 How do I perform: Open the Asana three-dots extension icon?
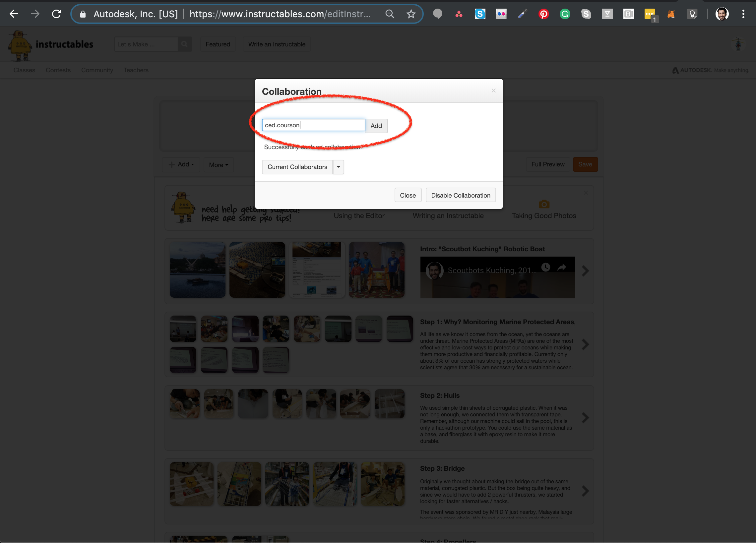pos(459,14)
